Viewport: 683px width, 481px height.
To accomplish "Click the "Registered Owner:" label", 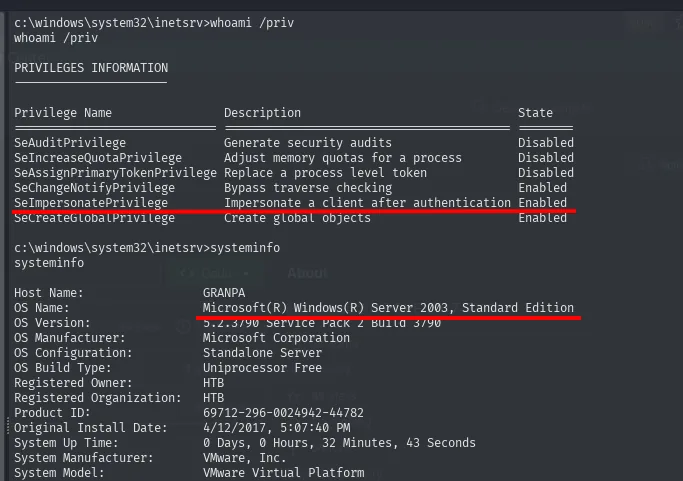I will click(73, 383).
